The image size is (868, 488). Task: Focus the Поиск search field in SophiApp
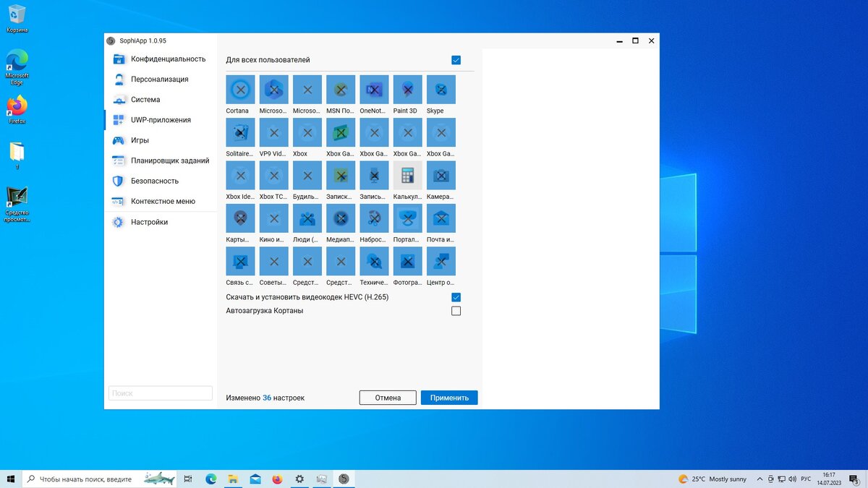[x=161, y=393]
